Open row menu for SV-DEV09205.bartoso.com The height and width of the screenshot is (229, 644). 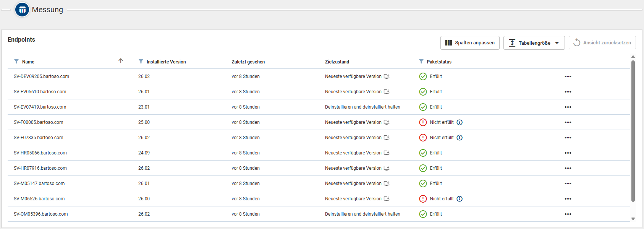[568, 76]
